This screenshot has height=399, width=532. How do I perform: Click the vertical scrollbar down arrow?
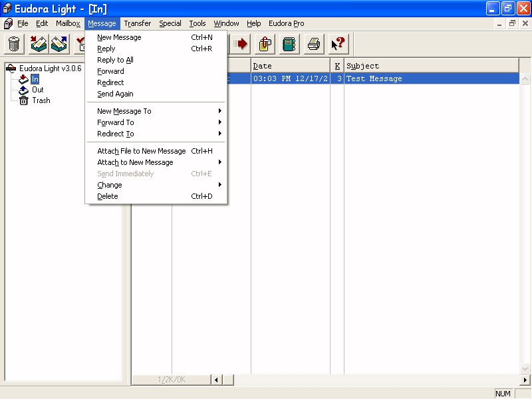[x=525, y=369]
